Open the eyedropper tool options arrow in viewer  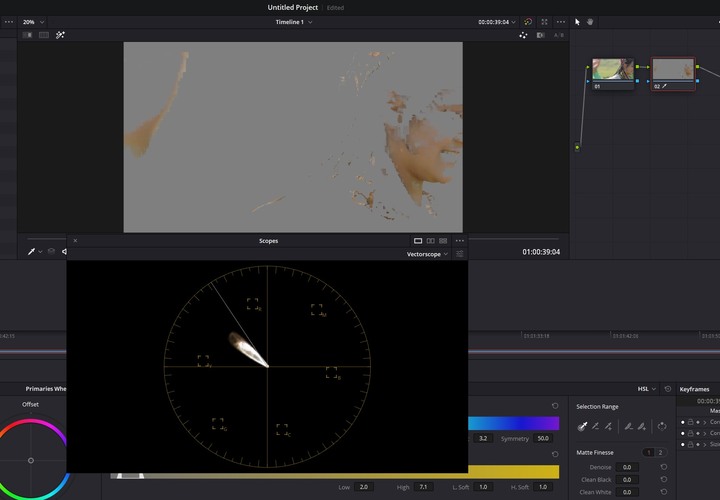pyautogui.click(x=40, y=252)
